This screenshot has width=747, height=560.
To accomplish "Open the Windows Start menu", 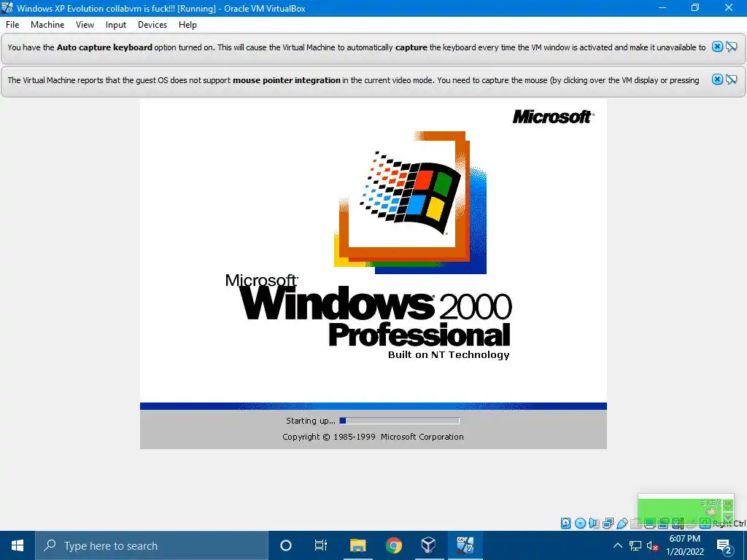I will [18, 545].
